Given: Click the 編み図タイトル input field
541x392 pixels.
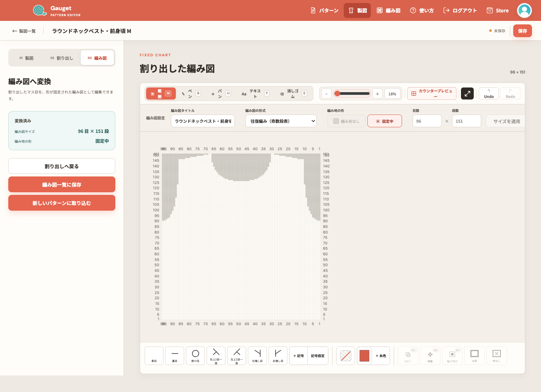Looking at the screenshot, I should point(203,121).
